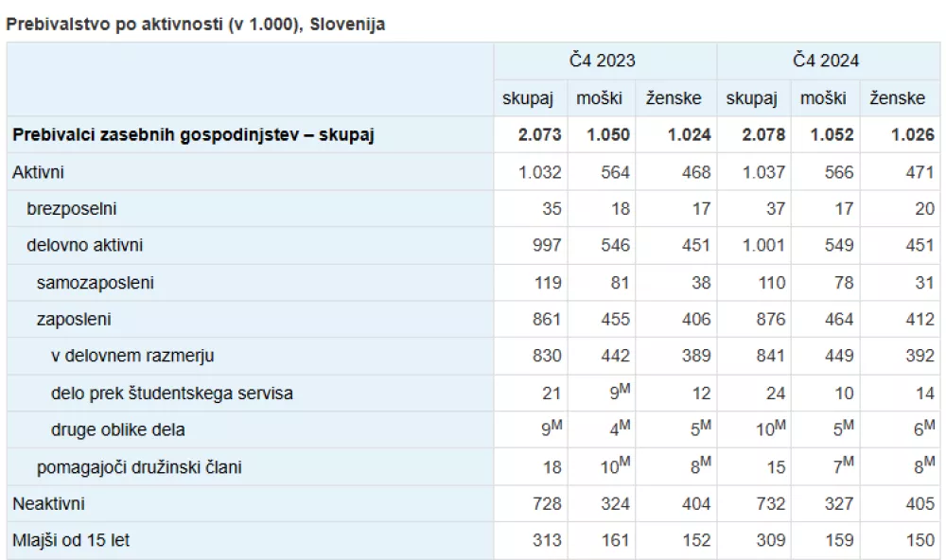946x560 pixels.
Task: Select the 'brezposelni' row label
Action: 72,208
